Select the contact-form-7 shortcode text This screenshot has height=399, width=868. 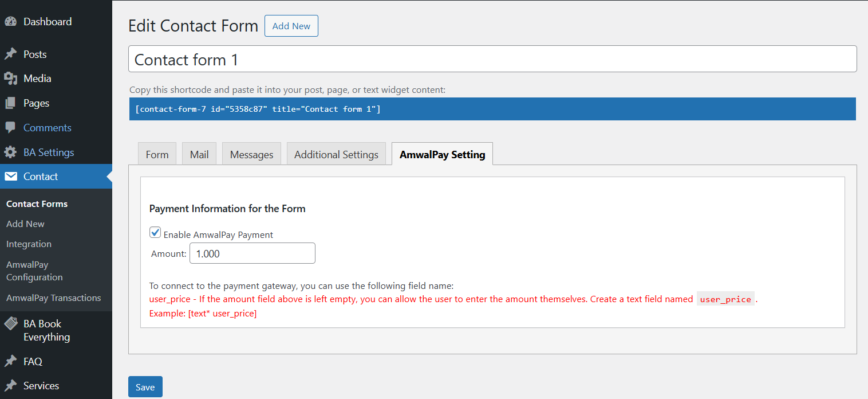point(258,109)
